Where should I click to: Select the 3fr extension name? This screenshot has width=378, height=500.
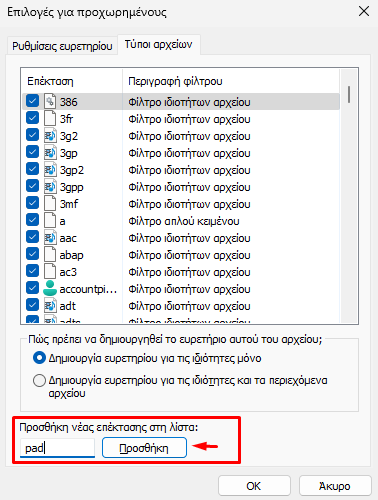coord(66,119)
